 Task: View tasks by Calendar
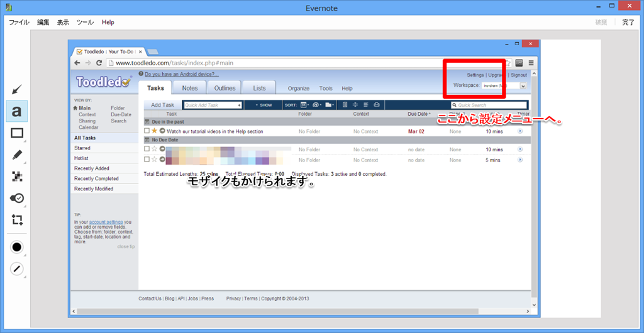[88, 128]
